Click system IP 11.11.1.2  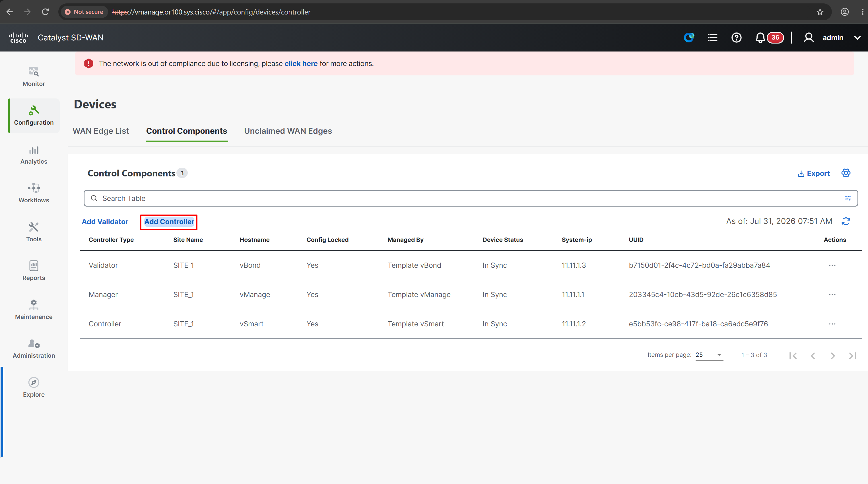click(x=574, y=324)
